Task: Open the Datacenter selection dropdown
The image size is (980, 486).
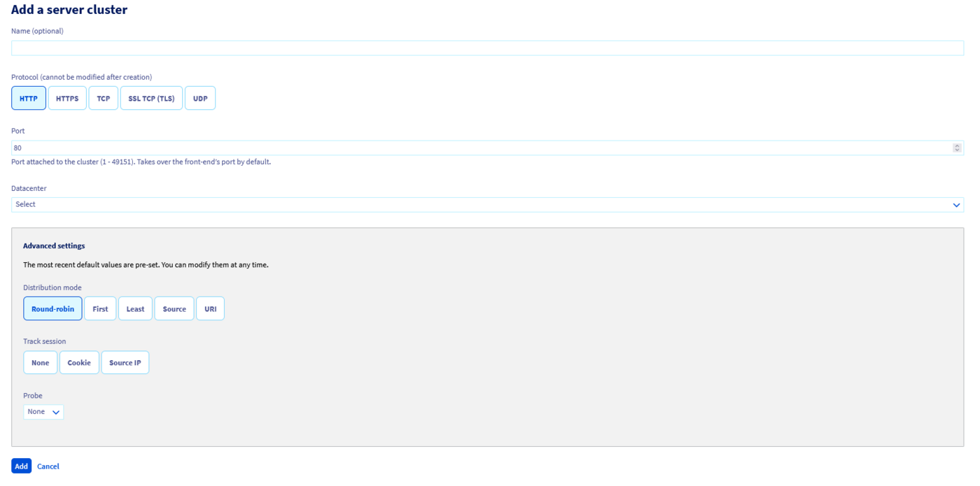Action: pyautogui.click(x=487, y=204)
